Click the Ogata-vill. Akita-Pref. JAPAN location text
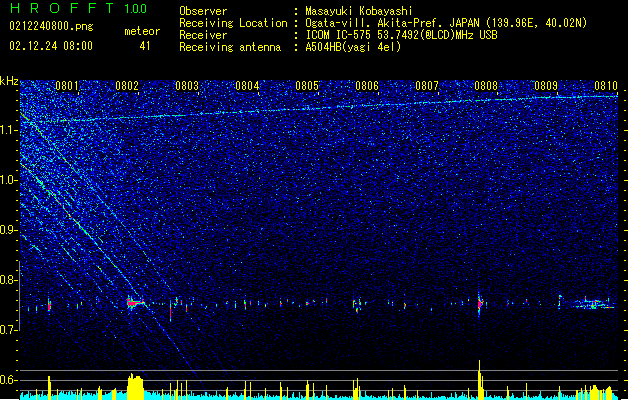This screenshot has width=629, height=400. point(446,23)
